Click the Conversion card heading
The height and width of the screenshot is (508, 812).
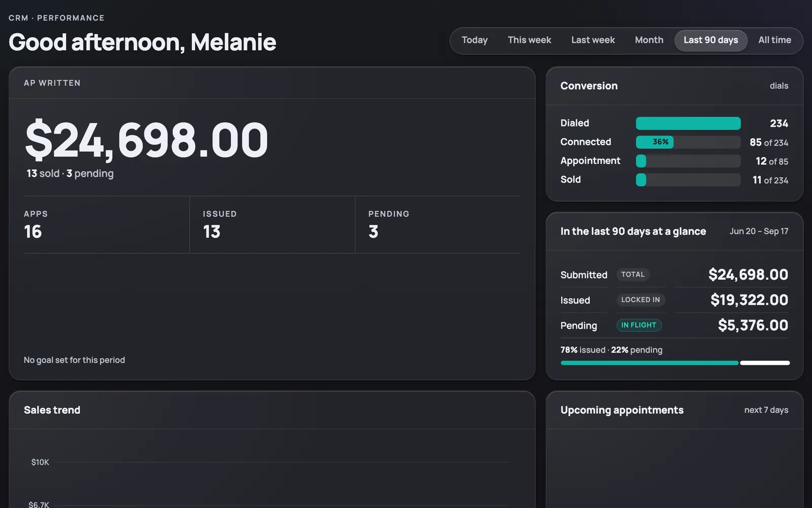click(589, 86)
